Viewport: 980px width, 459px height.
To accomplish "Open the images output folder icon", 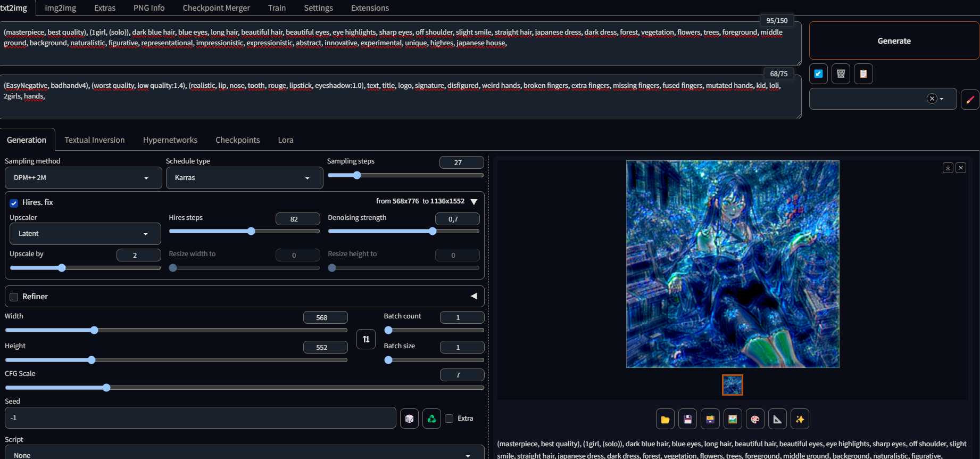I will 665,419.
